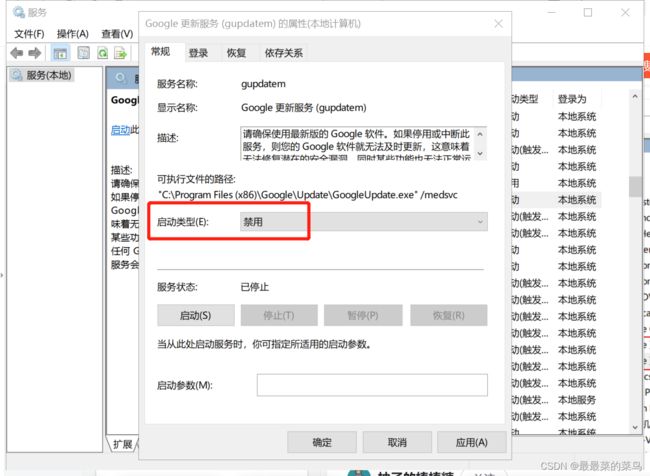Close the gupdatem properties dialog
Image resolution: width=650 pixels, height=476 pixels.
(x=499, y=24)
